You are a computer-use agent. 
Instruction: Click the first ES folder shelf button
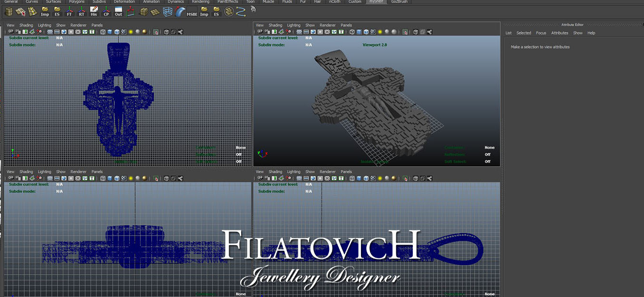pyautogui.click(x=57, y=11)
